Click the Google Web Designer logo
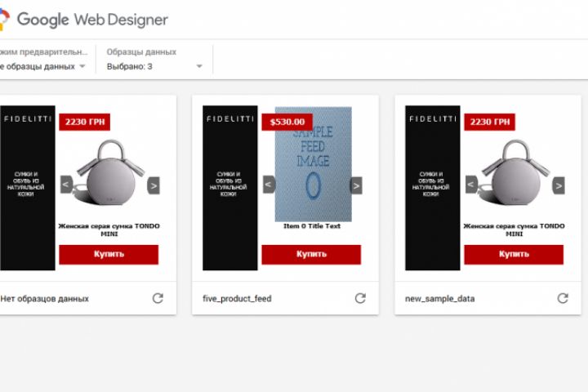588x392 pixels. point(84,20)
